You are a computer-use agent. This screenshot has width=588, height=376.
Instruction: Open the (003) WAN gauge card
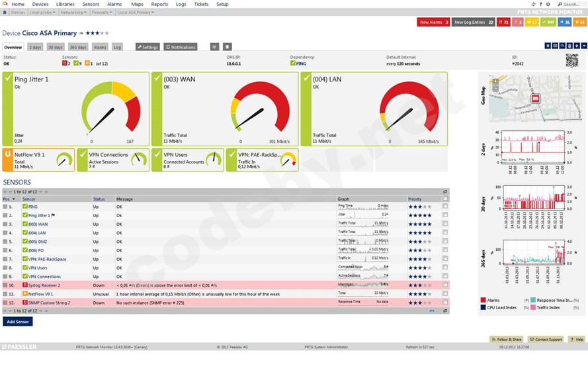click(x=225, y=109)
